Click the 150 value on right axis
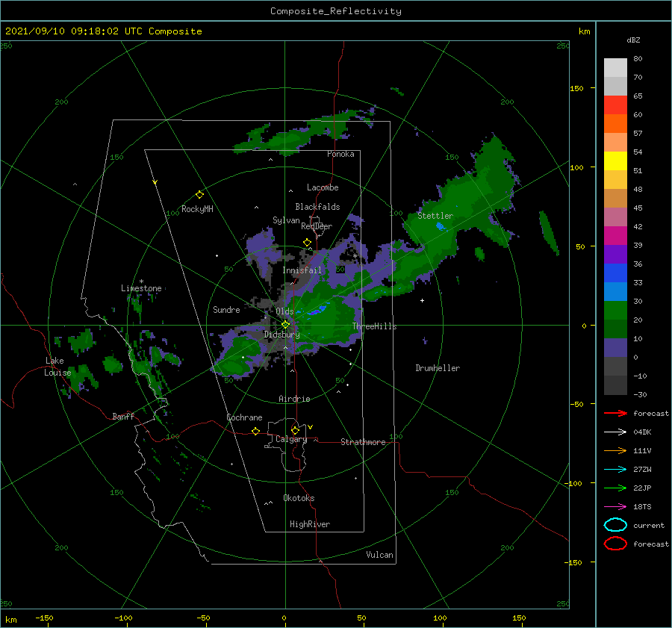Screen dimensions: 672x628 [576, 88]
